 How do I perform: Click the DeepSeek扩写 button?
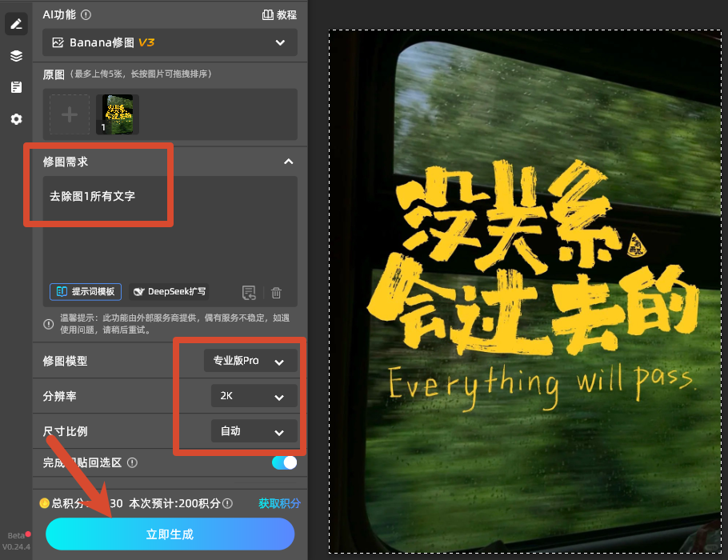pyautogui.click(x=169, y=292)
